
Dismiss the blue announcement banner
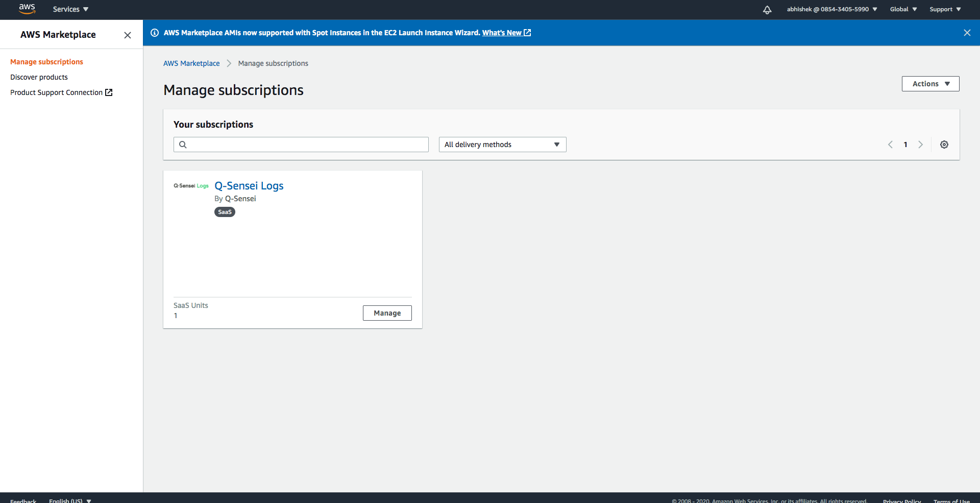coord(967,33)
